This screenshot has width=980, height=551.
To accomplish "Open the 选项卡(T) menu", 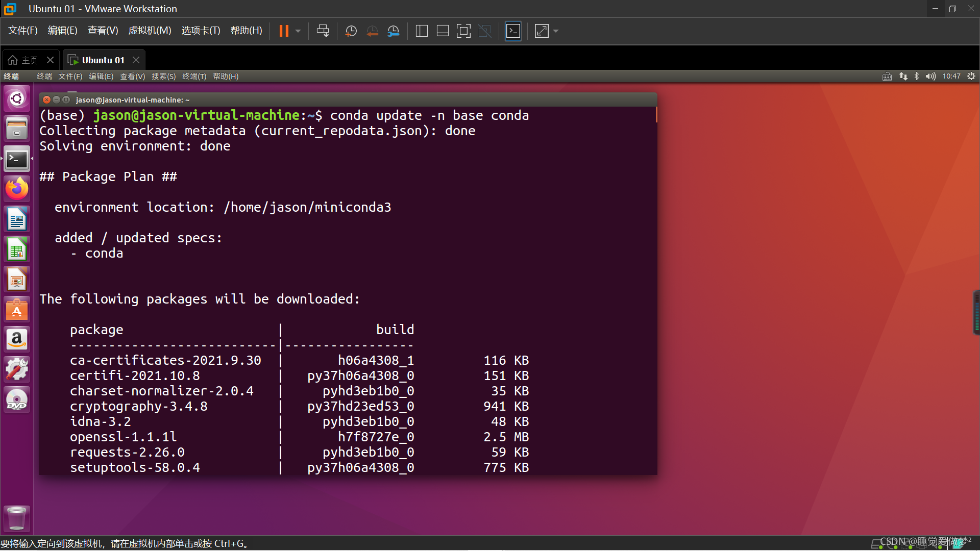I will click(201, 31).
